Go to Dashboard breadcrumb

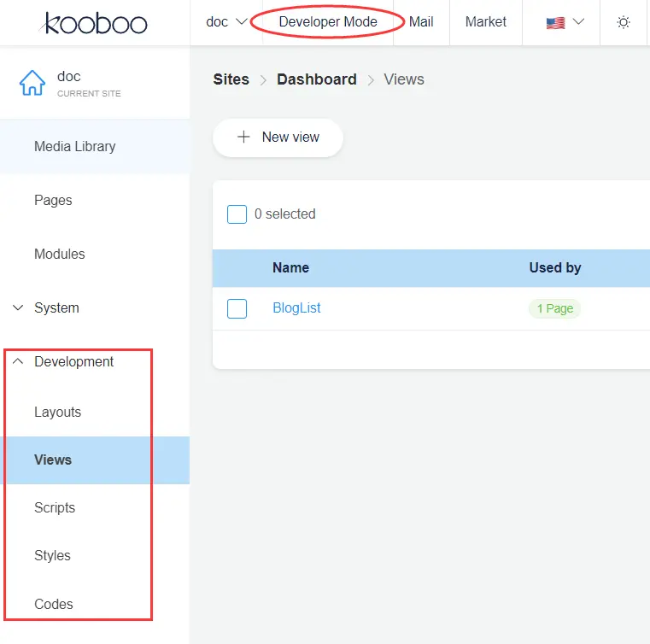point(316,79)
